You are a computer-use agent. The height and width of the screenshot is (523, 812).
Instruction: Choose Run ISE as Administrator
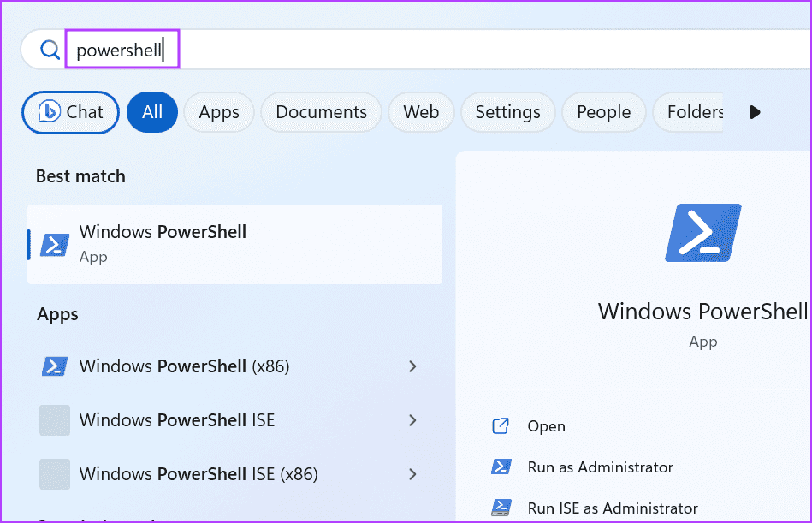pos(613,508)
